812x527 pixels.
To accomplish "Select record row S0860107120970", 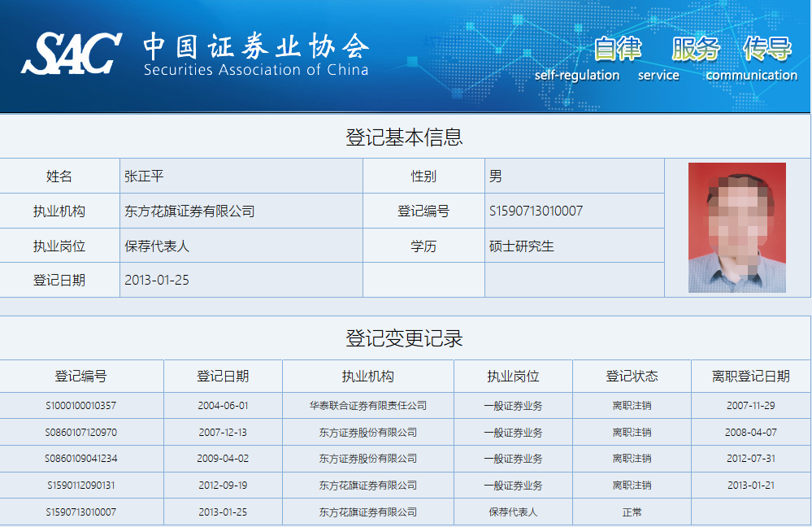I will click(80, 432).
